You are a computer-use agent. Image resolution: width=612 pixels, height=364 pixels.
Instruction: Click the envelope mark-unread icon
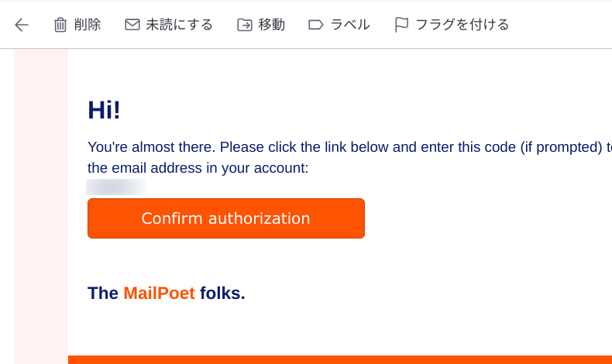pyautogui.click(x=132, y=25)
